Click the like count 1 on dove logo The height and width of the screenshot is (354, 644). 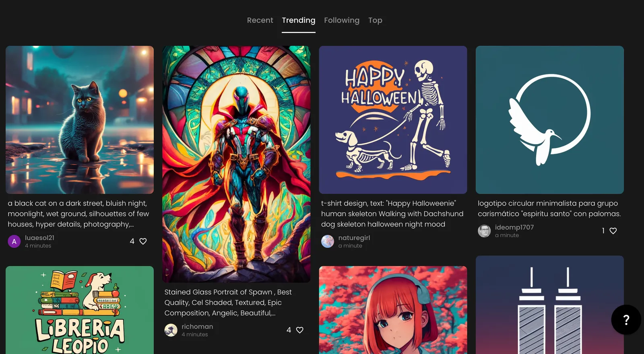click(603, 231)
